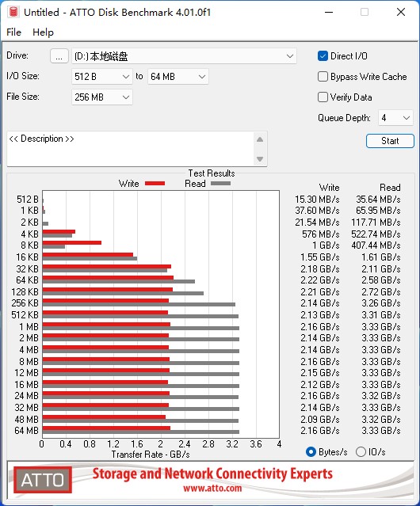Click the 256 KB row label
This screenshot has height=506, width=420.
coord(25,303)
